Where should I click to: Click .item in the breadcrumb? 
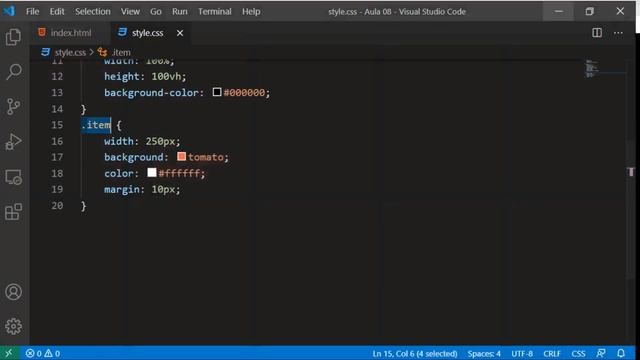(x=121, y=52)
